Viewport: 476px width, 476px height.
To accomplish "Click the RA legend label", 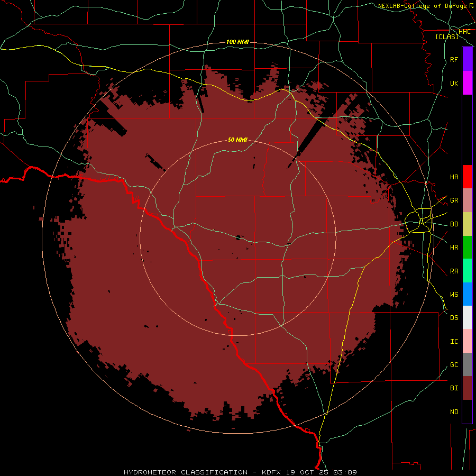I will tap(454, 271).
